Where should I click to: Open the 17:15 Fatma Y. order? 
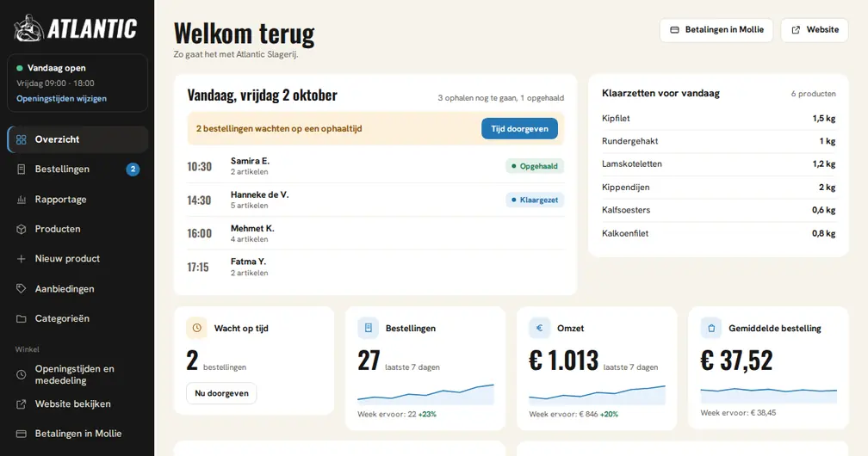375,268
